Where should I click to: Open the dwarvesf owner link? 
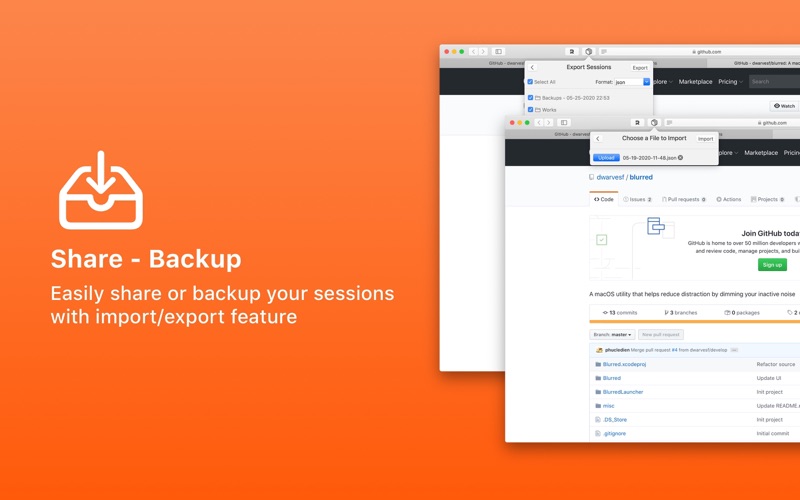610,177
